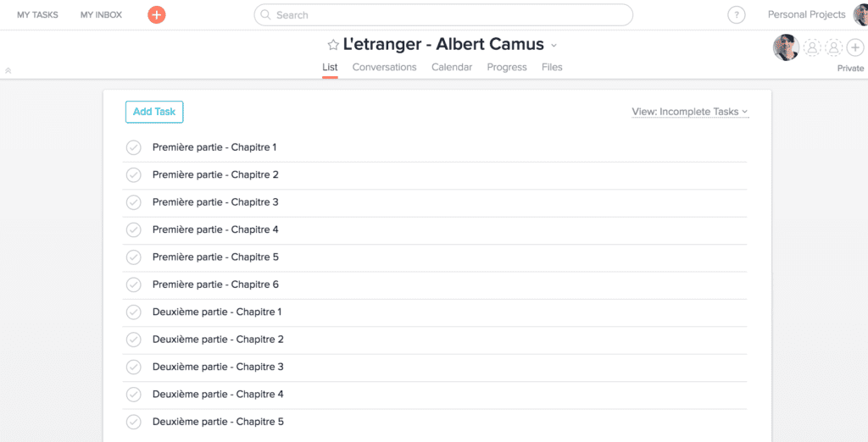Expand the collapsed sidebar double chevron
This screenshot has width=868, height=442.
(x=8, y=70)
